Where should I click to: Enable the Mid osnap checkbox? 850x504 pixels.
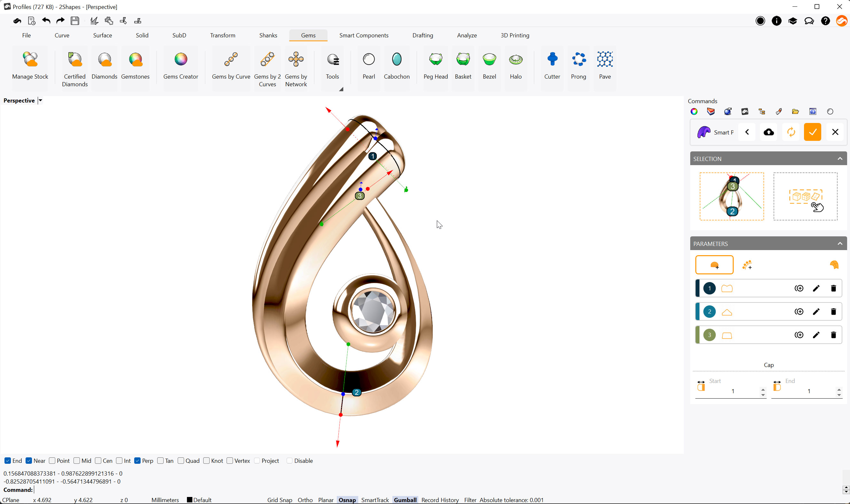(77, 461)
